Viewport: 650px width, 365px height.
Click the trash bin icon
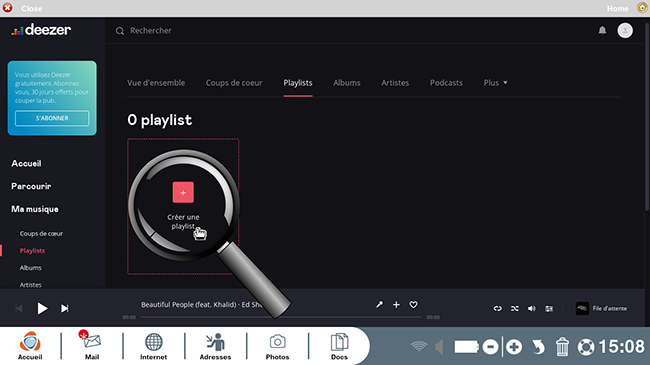click(x=562, y=347)
